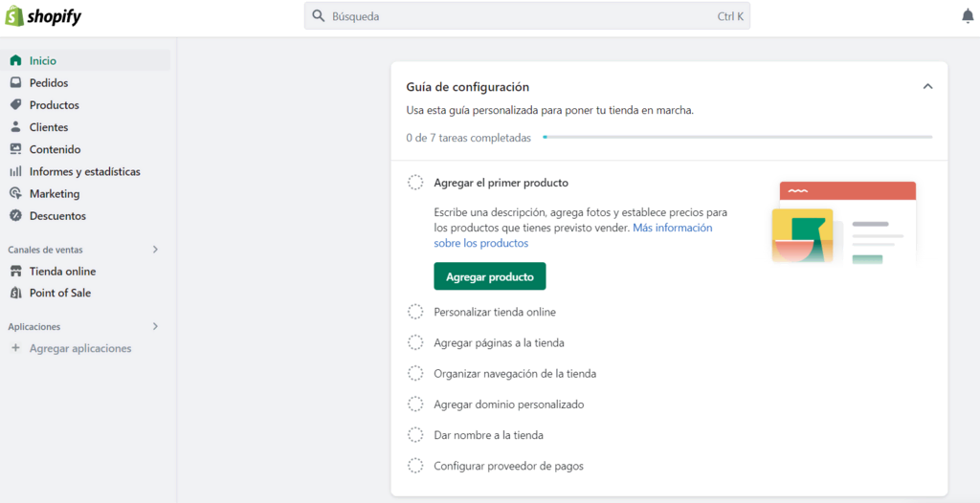Open 'Más información sobre los productos' link
The height and width of the screenshot is (503, 980).
point(672,229)
